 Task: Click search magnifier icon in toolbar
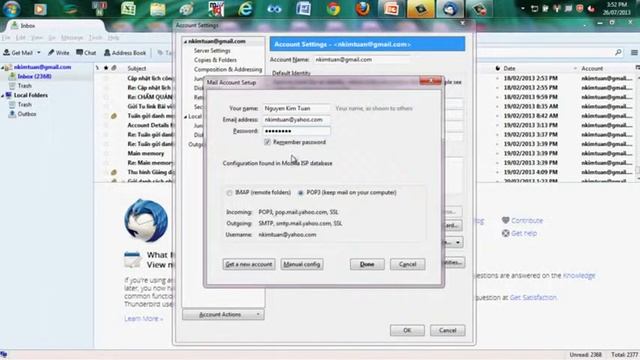pos(618,52)
